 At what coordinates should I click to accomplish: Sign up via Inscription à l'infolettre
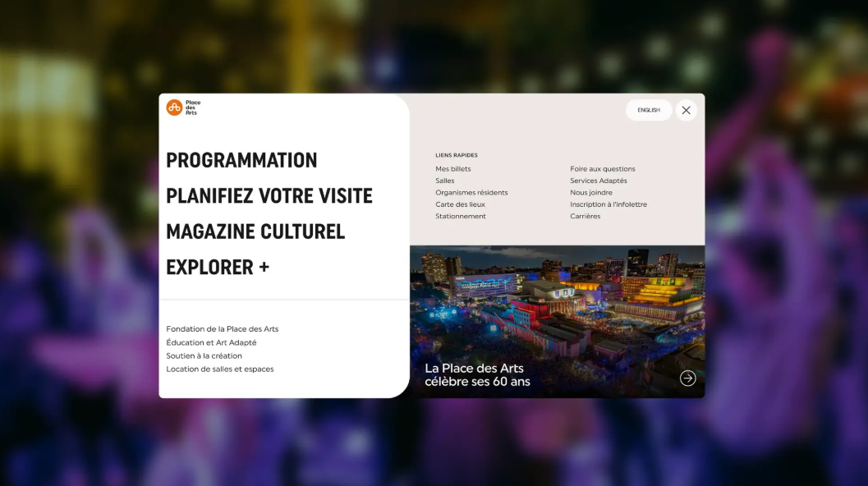(608, 204)
